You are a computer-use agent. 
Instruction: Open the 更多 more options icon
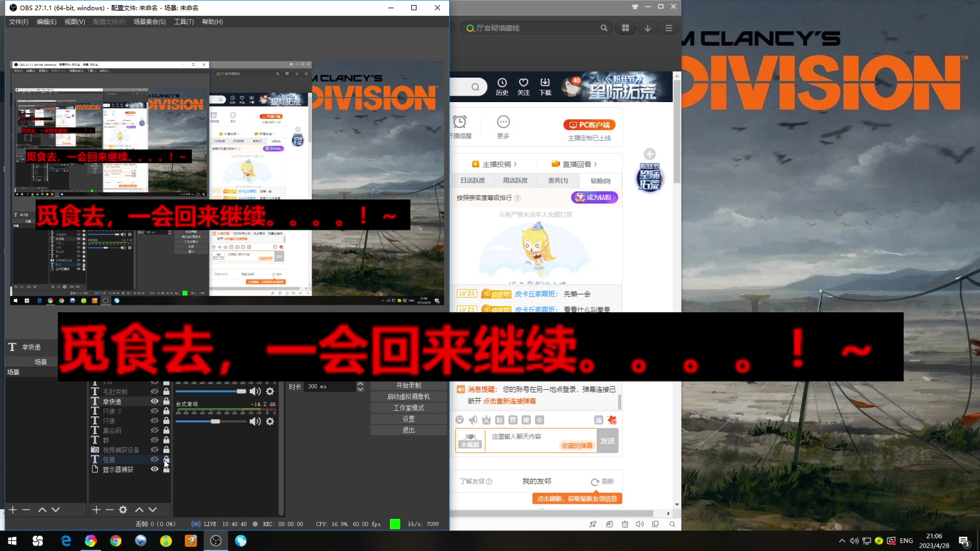(503, 127)
